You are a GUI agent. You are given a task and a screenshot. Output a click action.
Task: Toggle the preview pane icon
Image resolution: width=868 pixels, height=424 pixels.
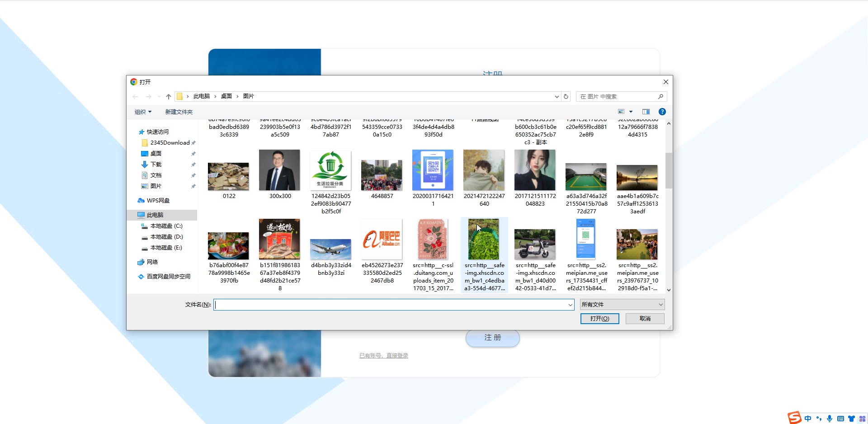pos(646,112)
